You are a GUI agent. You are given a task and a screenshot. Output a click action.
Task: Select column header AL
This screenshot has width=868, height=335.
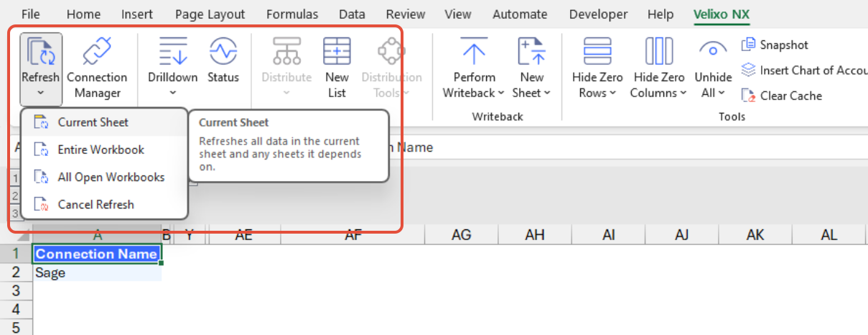tap(829, 235)
